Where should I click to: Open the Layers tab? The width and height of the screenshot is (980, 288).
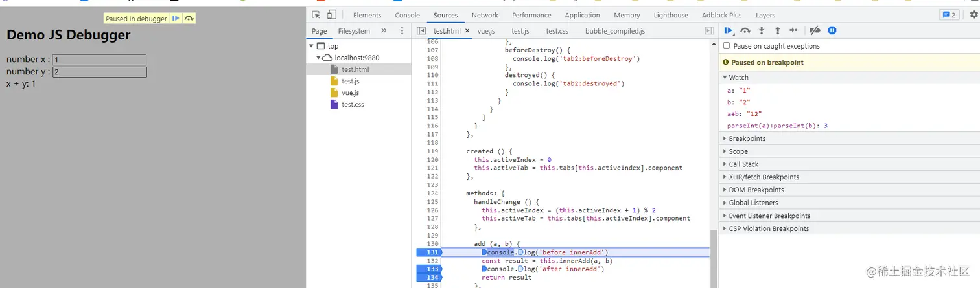765,15
